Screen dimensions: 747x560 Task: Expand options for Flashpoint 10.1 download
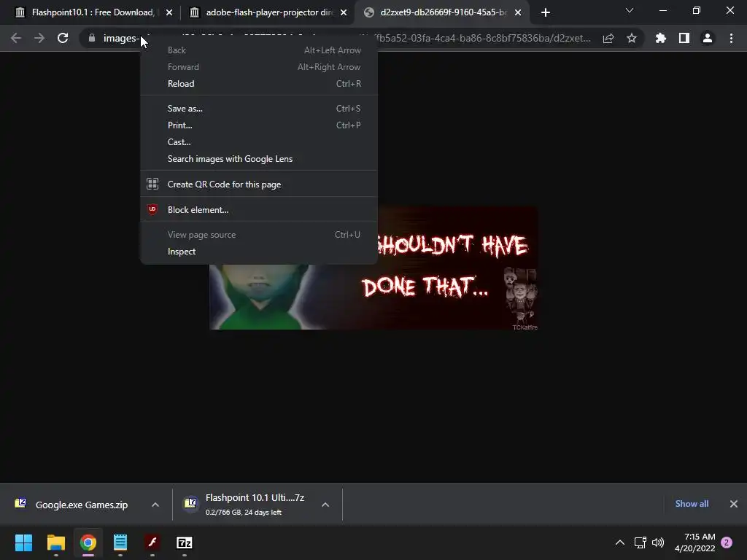(325, 505)
